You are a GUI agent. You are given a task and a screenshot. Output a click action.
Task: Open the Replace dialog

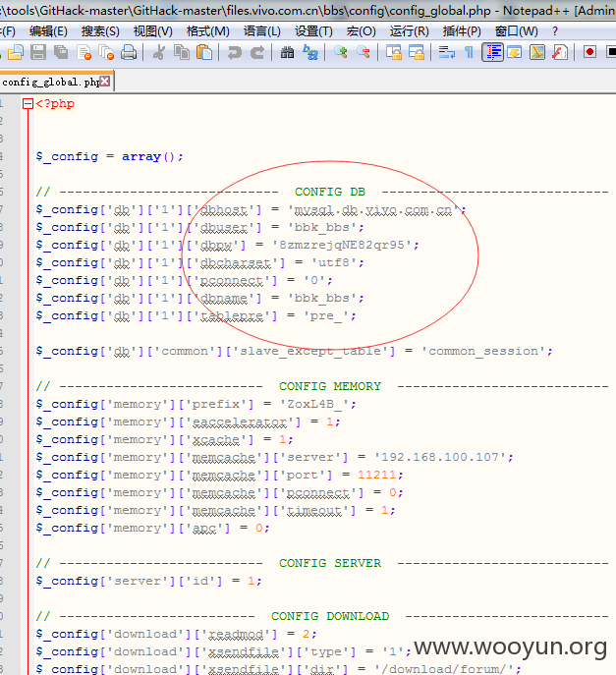(309, 52)
